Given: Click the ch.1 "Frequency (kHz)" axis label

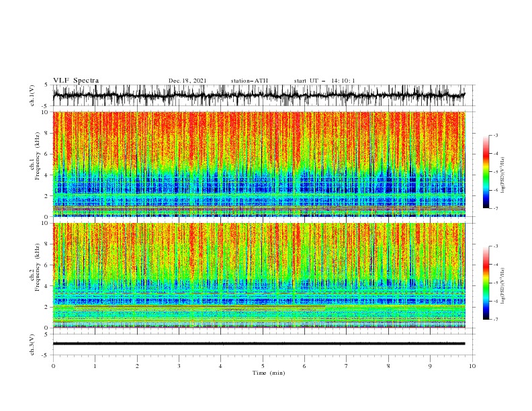Looking at the screenshot, I should pos(38,156).
